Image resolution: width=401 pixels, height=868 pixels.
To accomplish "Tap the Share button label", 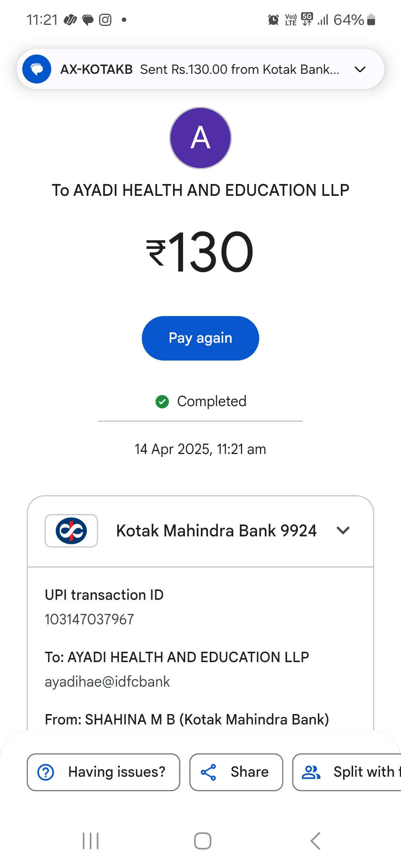I will 250,772.
